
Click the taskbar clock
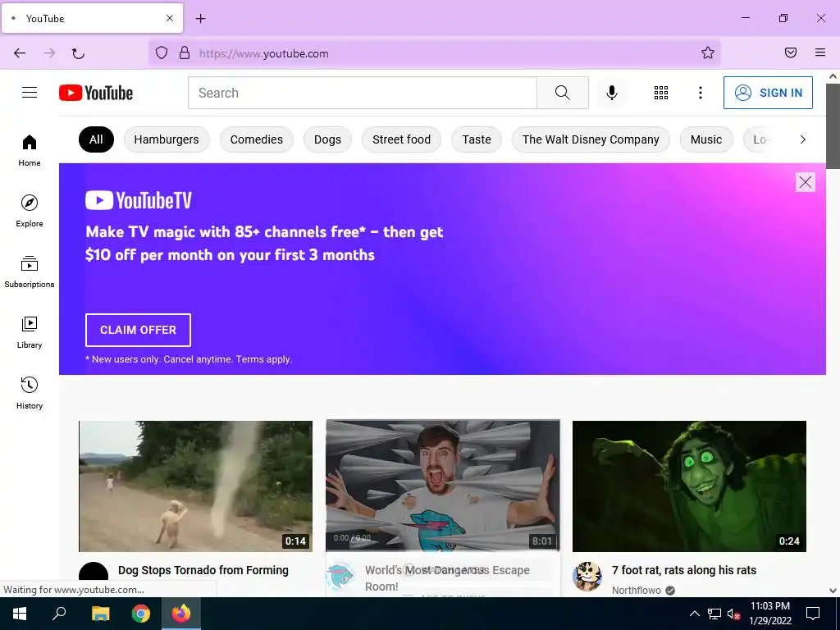(x=769, y=614)
